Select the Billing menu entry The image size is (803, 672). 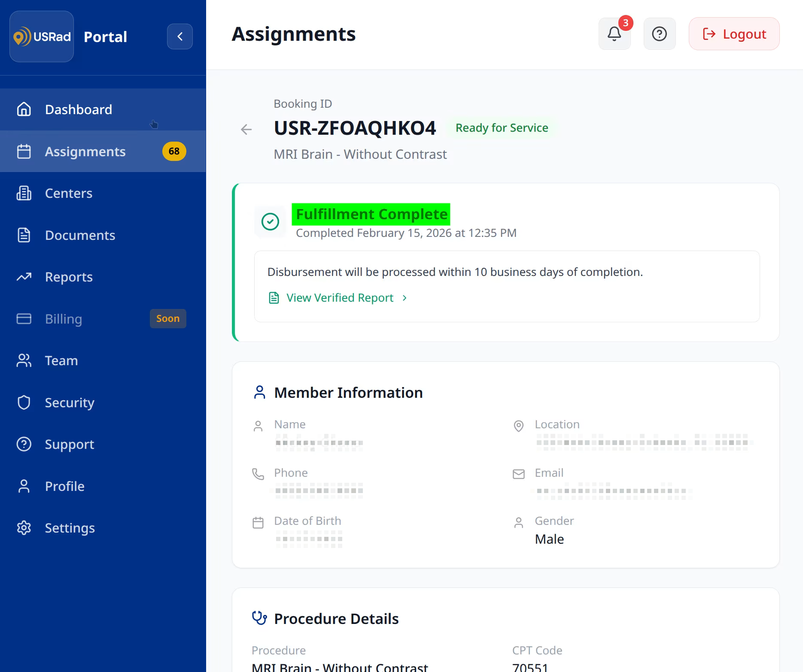point(63,318)
